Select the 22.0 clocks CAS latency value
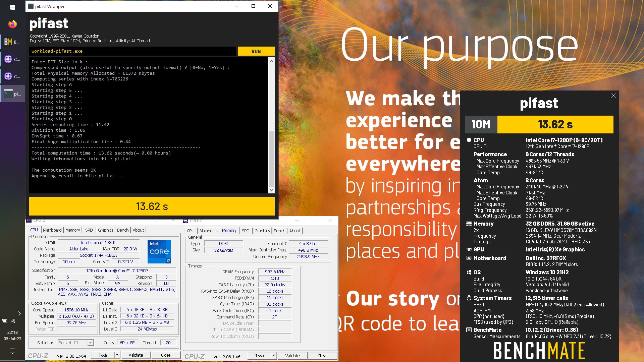This screenshot has width=644, height=362. (x=275, y=285)
